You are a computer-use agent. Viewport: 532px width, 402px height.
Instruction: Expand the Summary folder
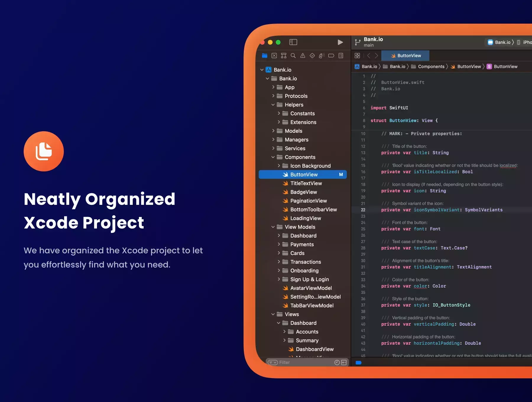(x=284, y=341)
